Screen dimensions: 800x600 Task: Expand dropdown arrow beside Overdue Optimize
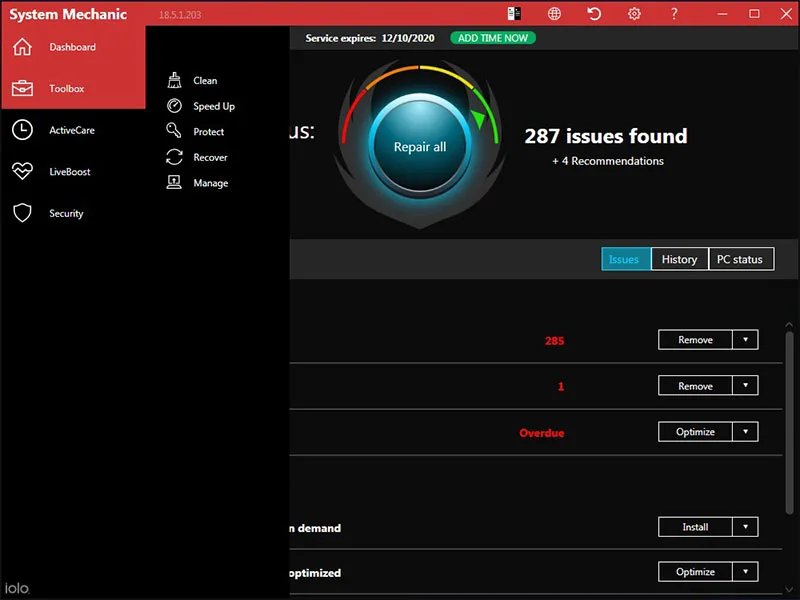tap(745, 432)
